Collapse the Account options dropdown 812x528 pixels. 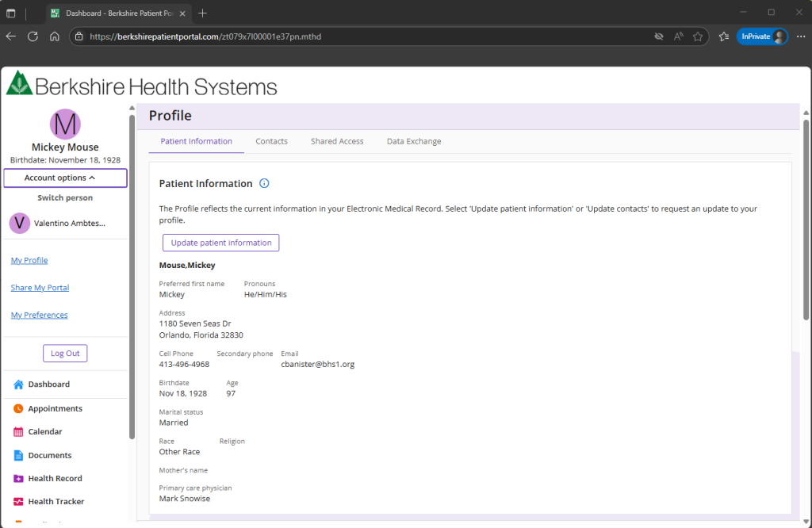point(65,178)
